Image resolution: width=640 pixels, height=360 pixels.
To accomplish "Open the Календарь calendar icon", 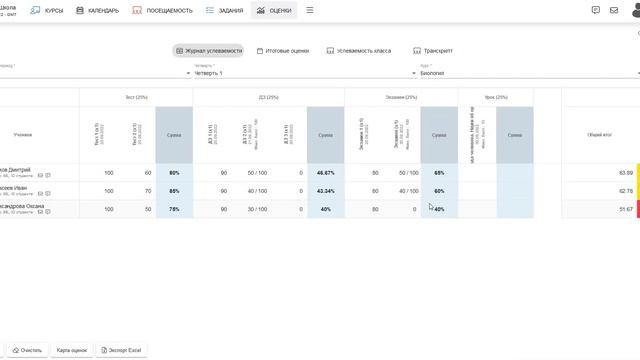I will (x=80, y=10).
